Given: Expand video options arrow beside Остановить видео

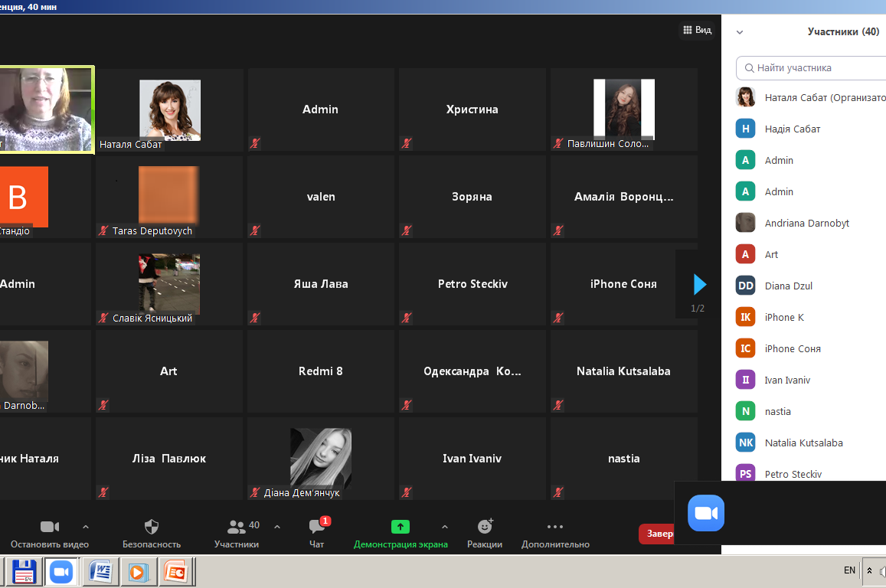Looking at the screenshot, I should 86,527.
